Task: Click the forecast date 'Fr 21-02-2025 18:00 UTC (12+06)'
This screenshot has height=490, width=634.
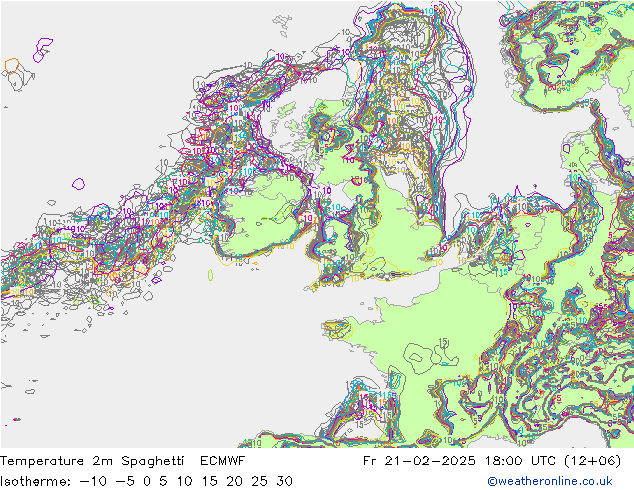Action: click(492, 461)
